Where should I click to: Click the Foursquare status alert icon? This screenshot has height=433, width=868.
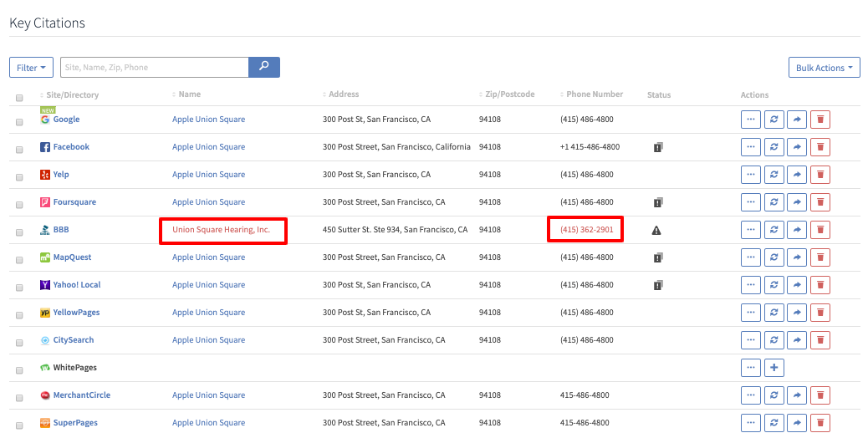[x=657, y=202]
